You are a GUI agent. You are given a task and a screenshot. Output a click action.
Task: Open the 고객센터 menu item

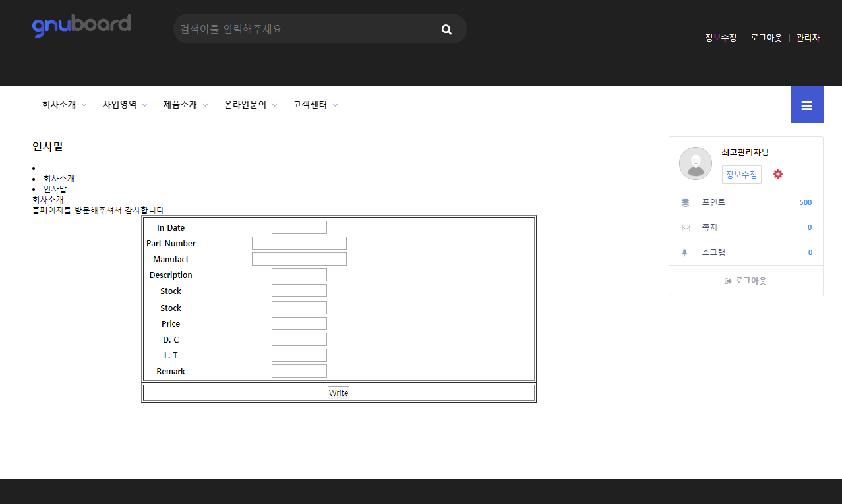(x=315, y=105)
